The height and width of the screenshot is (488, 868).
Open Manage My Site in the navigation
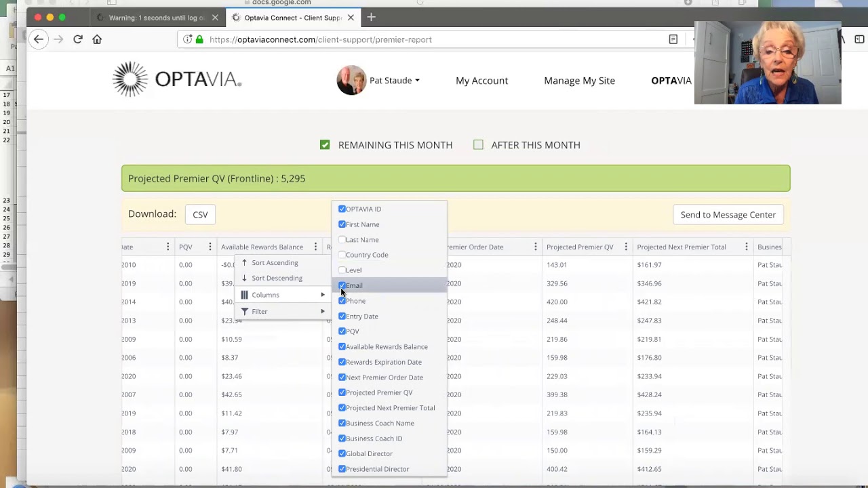[579, 81]
